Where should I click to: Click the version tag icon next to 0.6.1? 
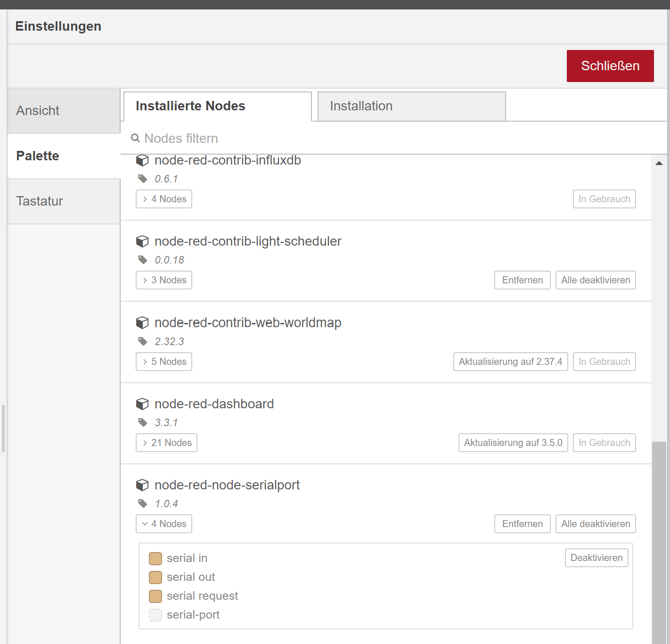[143, 179]
